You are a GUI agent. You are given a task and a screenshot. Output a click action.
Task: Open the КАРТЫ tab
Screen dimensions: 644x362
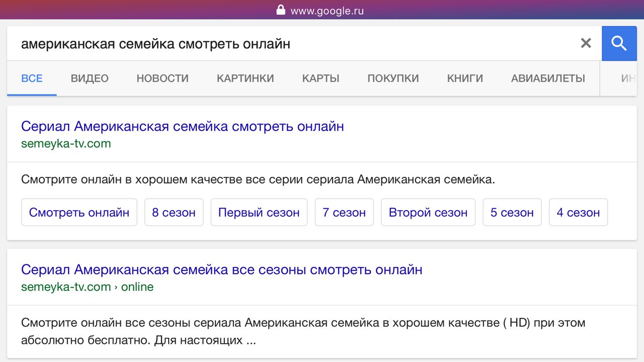tap(321, 78)
